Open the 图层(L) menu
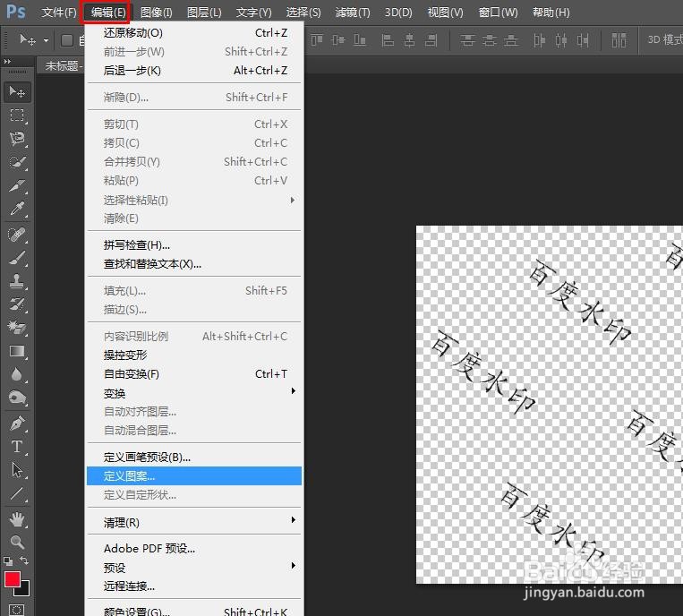683x616 pixels. [204, 13]
